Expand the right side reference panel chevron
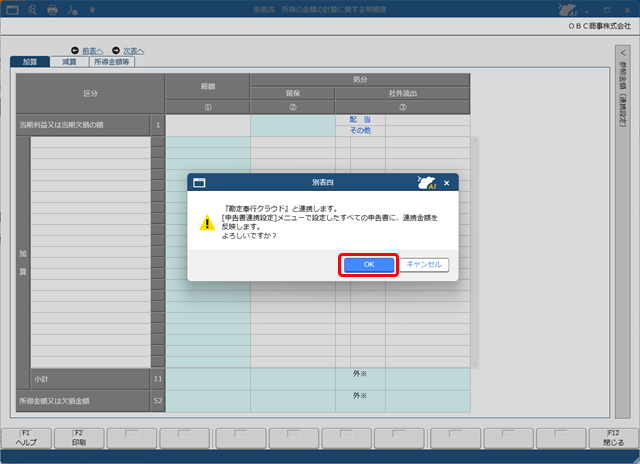Viewport: 640px width, 464px height. pos(622,53)
